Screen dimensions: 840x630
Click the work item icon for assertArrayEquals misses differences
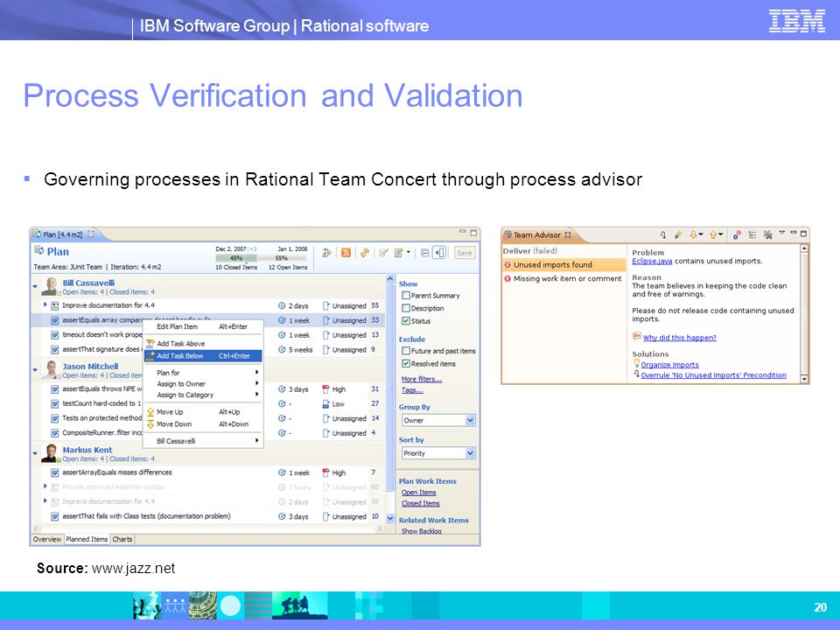pos(54,472)
